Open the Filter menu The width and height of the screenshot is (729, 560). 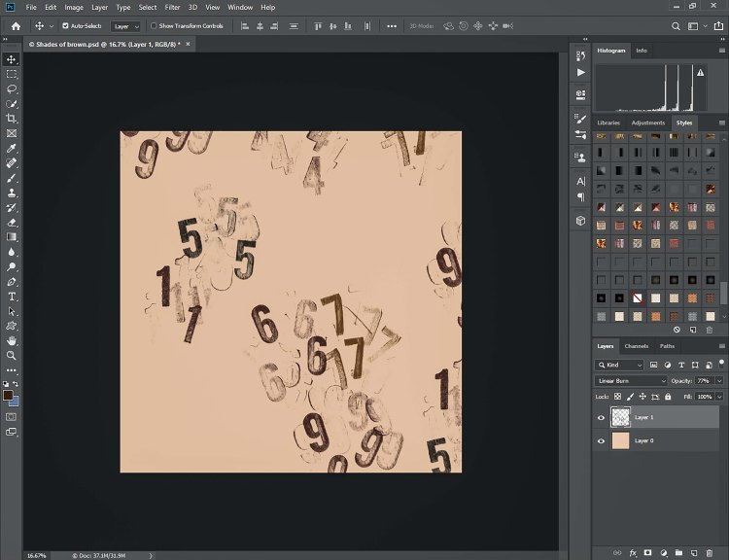172,8
